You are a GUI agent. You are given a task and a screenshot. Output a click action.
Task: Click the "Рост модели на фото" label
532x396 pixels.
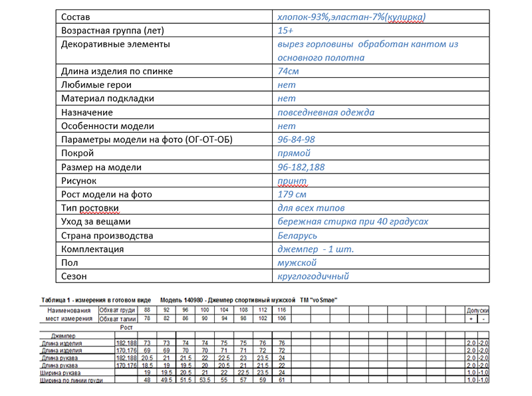pos(106,194)
